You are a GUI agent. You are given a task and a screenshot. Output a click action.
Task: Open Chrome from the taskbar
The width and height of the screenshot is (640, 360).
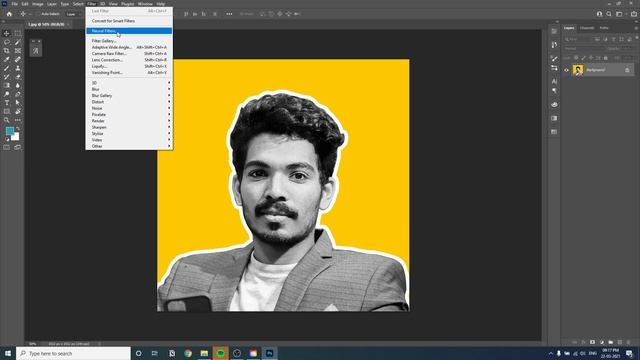click(x=188, y=353)
